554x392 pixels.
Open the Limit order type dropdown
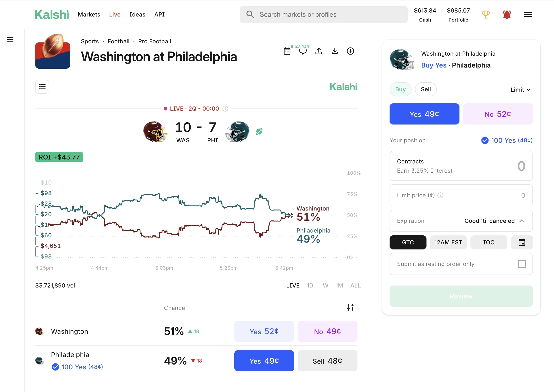click(520, 90)
